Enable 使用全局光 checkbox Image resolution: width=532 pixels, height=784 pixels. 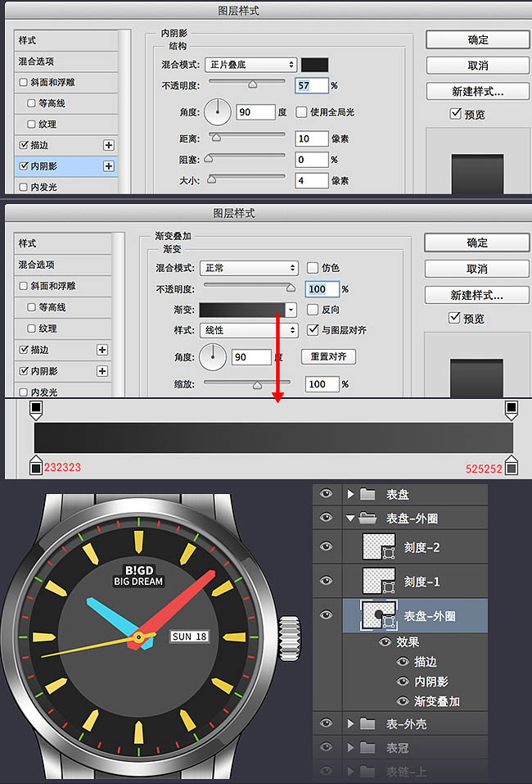301,111
